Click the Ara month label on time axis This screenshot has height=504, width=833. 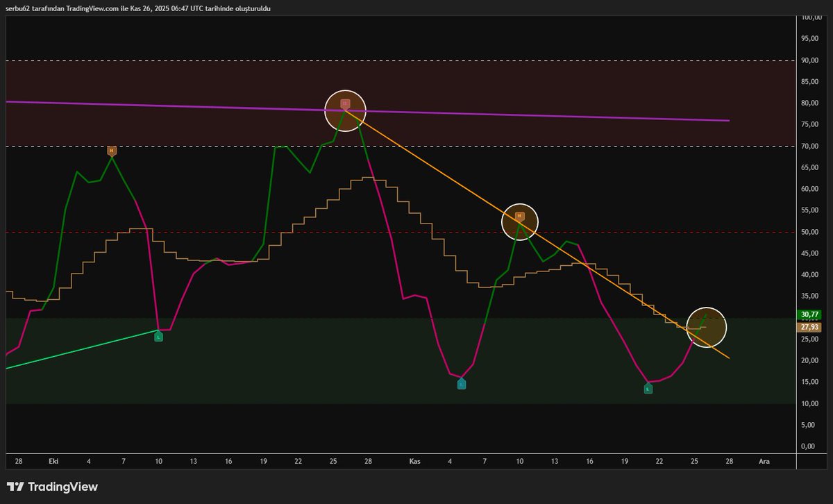click(x=764, y=461)
